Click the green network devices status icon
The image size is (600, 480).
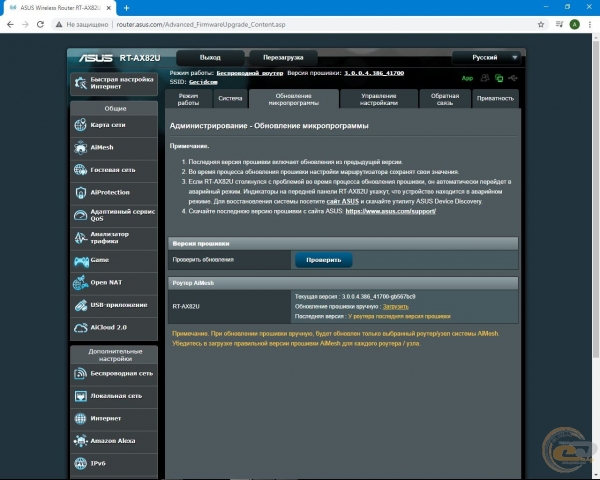pos(499,78)
